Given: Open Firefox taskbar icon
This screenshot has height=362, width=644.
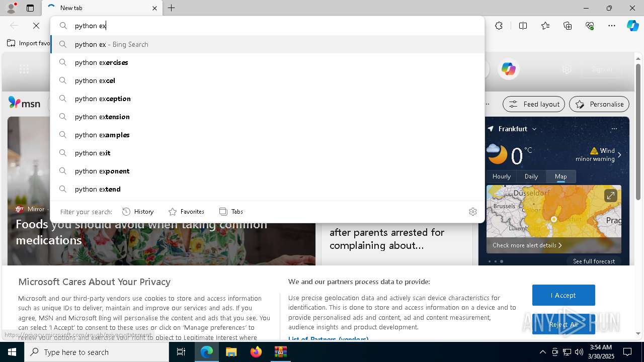Looking at the screenshot, I should 256,352.
